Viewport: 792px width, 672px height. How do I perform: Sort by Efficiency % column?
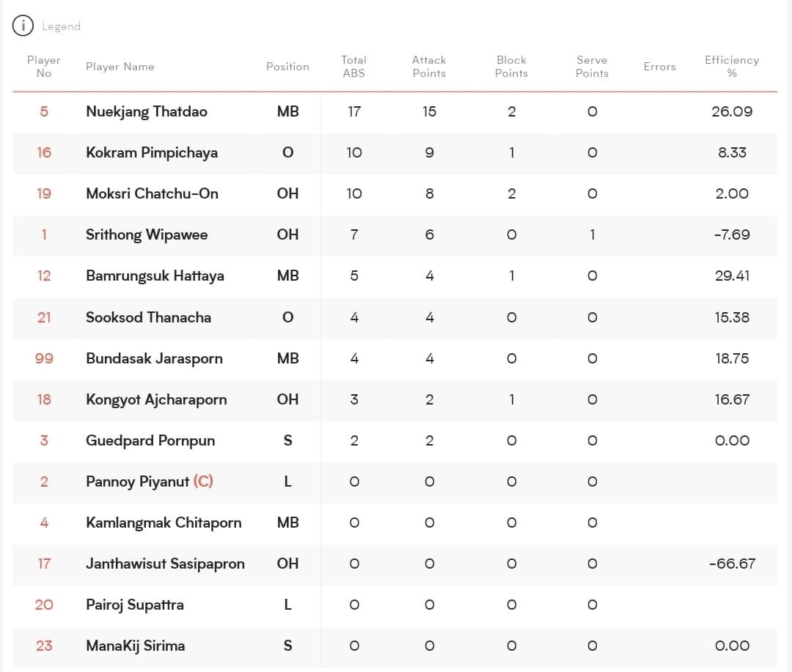point(731,67)
